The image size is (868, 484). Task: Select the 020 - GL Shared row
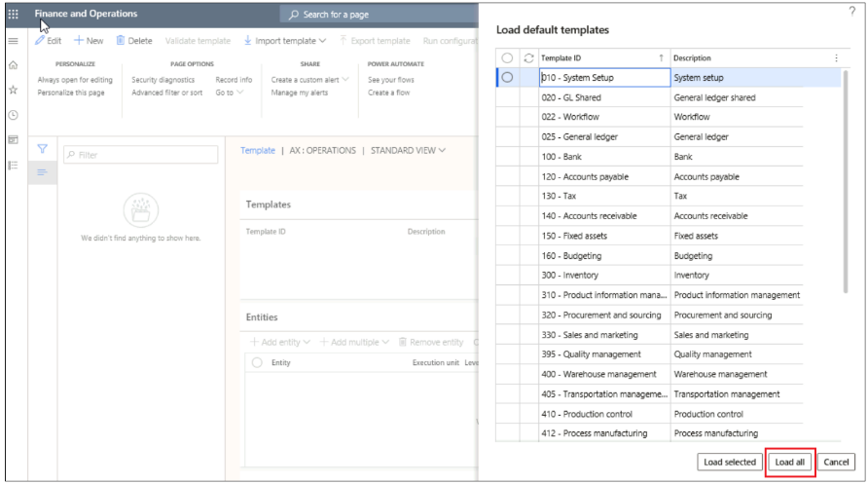[649, 97]
